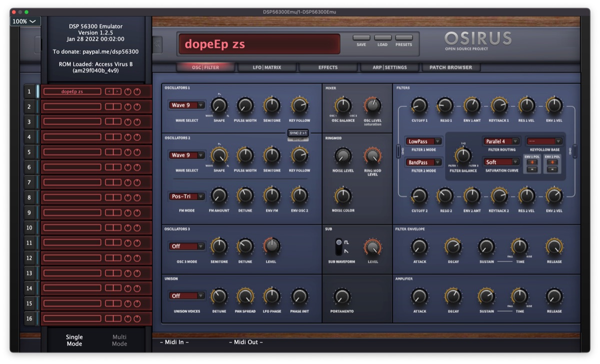
Task: Click the Noise Color knob
Action: click(x=342, y=195)
